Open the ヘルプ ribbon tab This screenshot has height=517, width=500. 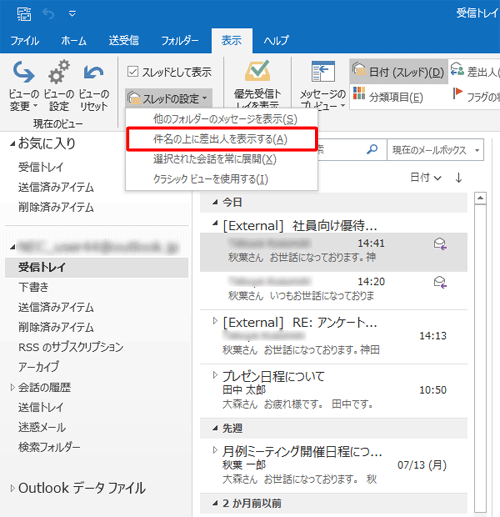(x=276, y=41)
